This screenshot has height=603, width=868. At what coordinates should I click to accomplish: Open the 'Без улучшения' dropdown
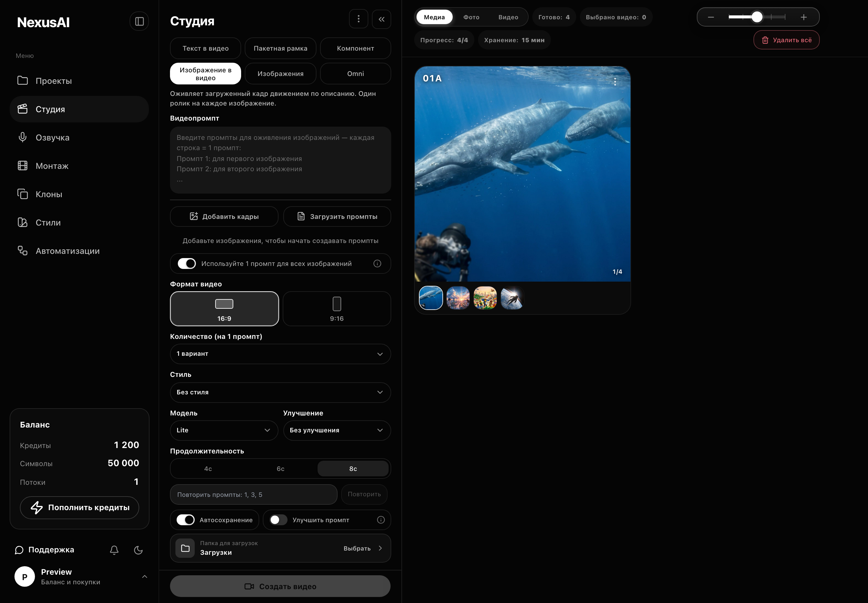[x=337, y=430]
